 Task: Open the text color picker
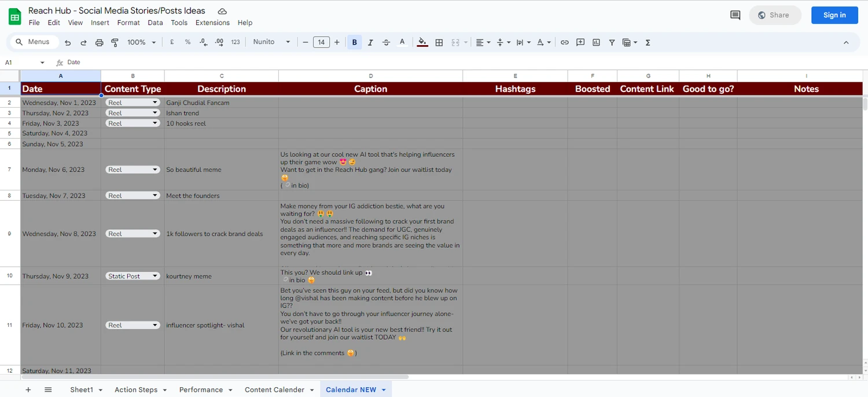(x=402, y=42)
